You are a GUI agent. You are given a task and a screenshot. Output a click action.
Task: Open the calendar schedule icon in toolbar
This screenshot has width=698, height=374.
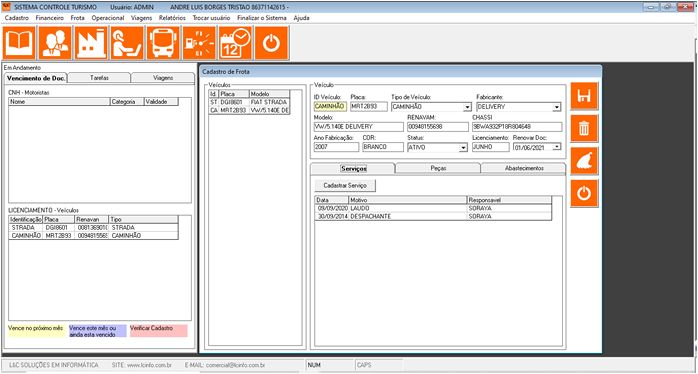point(235,43)
